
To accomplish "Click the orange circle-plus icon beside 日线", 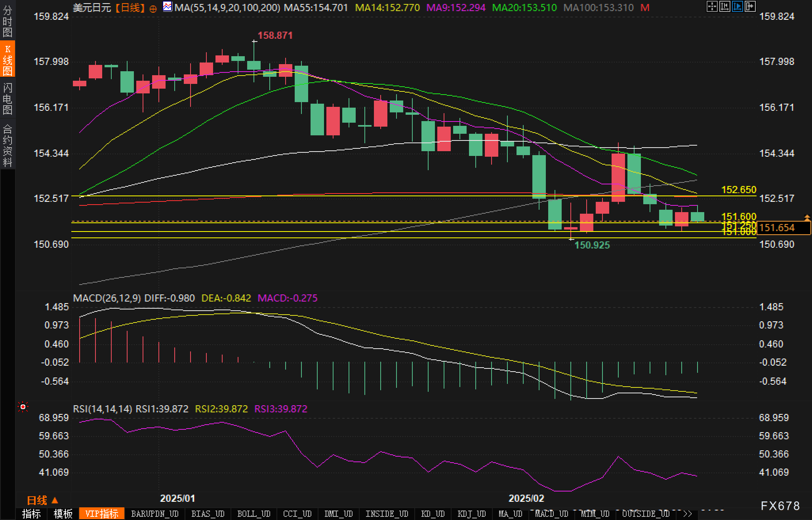I will click(x=153, y=8).
